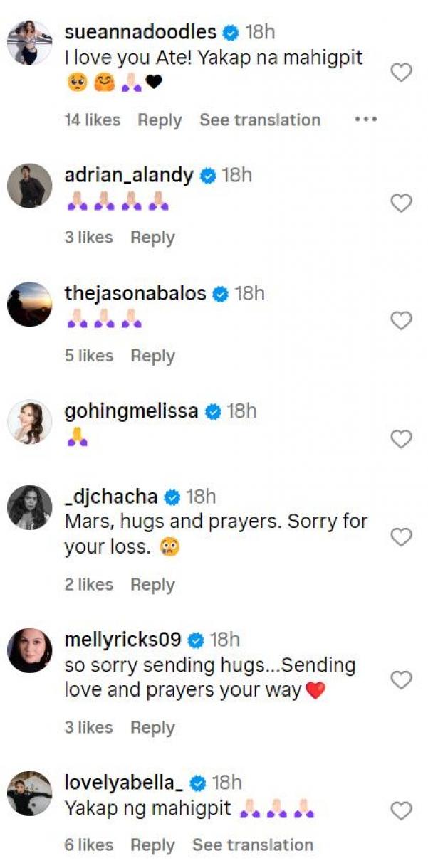Open adrian_alandy's profile avatar
Screen dimensions: 428x868
30,186
